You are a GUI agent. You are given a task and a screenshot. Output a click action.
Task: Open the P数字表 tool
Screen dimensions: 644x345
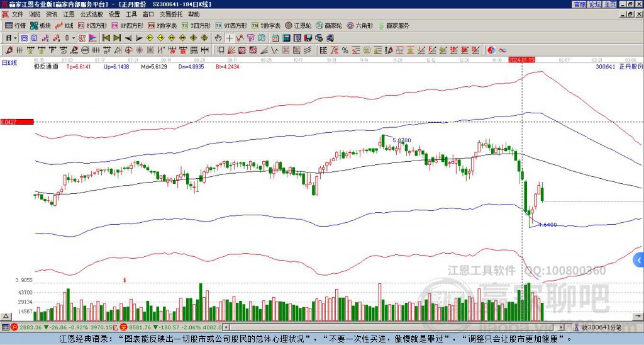[x=162, y=25]
